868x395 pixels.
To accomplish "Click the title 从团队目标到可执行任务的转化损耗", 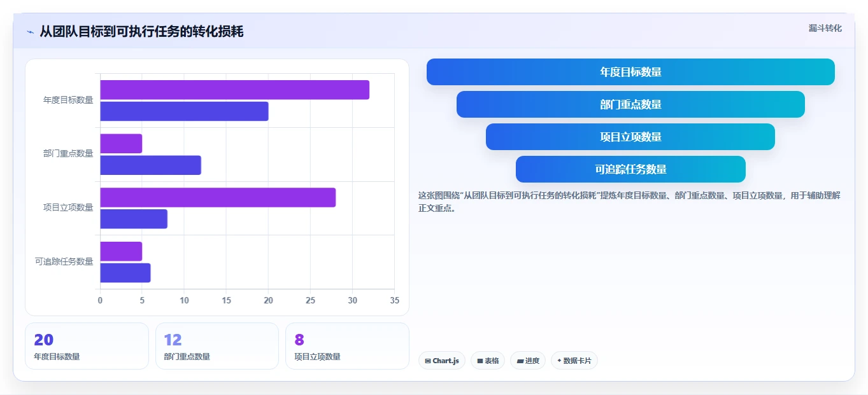I will 141,31.
